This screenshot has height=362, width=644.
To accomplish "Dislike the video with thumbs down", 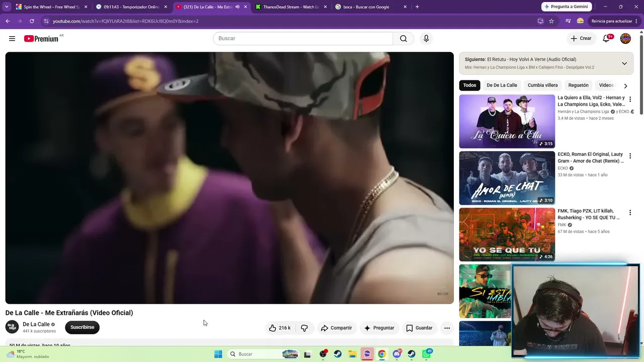I will point(304,328).
